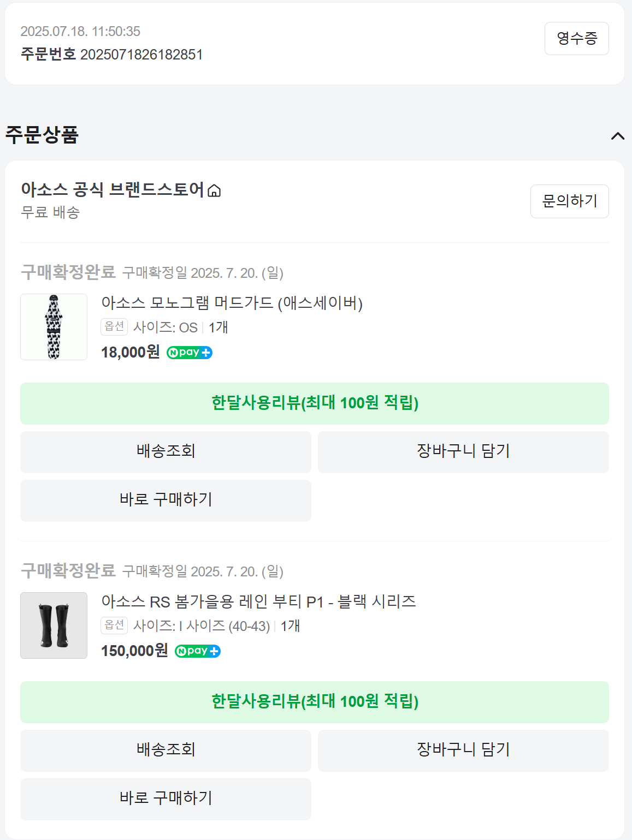
Task: Add rain bootie to cart with 장바구니 담기
Action: click(x=463, y=750)
